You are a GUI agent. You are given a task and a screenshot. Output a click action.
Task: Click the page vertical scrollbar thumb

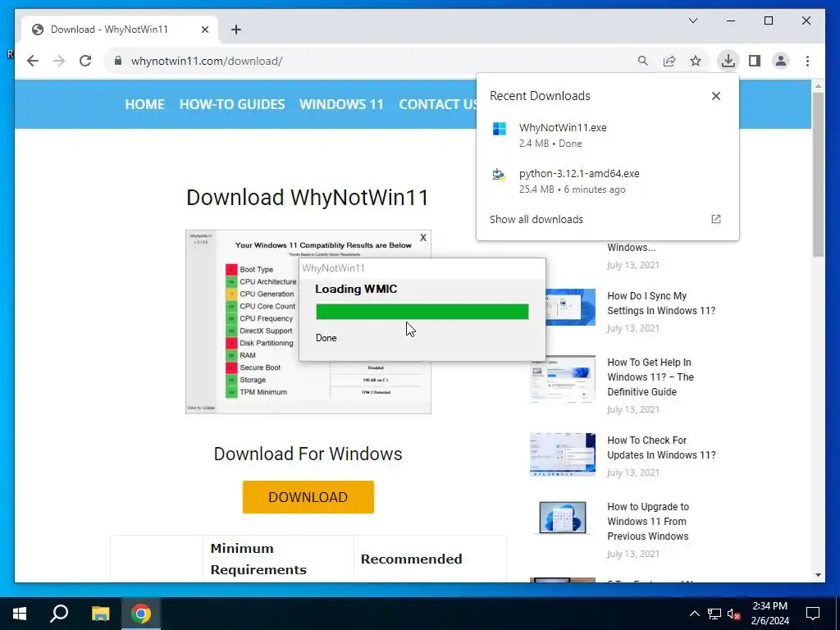(818, 174)
